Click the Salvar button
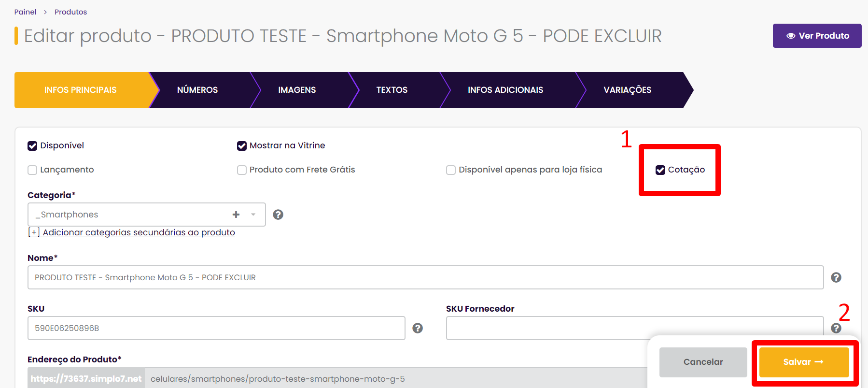Viewport: 868px width, 388px height. [x=804, y=362]
